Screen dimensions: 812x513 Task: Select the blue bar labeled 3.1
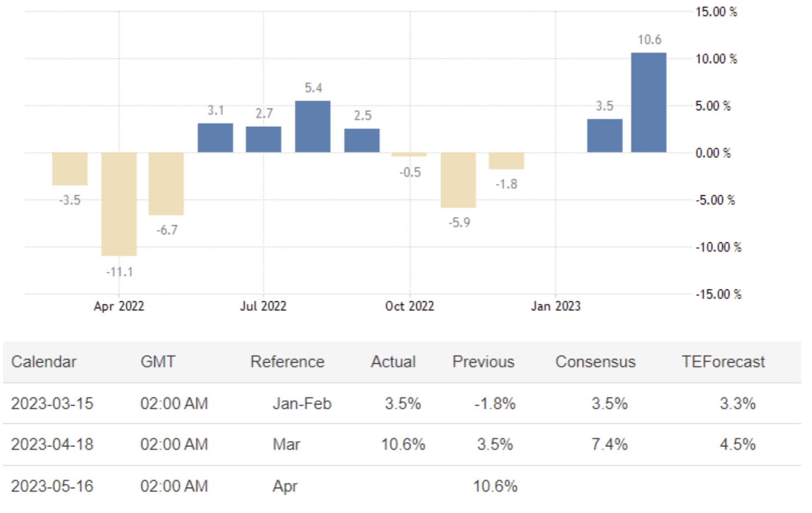pyautogui.click(x=215, y=138)
